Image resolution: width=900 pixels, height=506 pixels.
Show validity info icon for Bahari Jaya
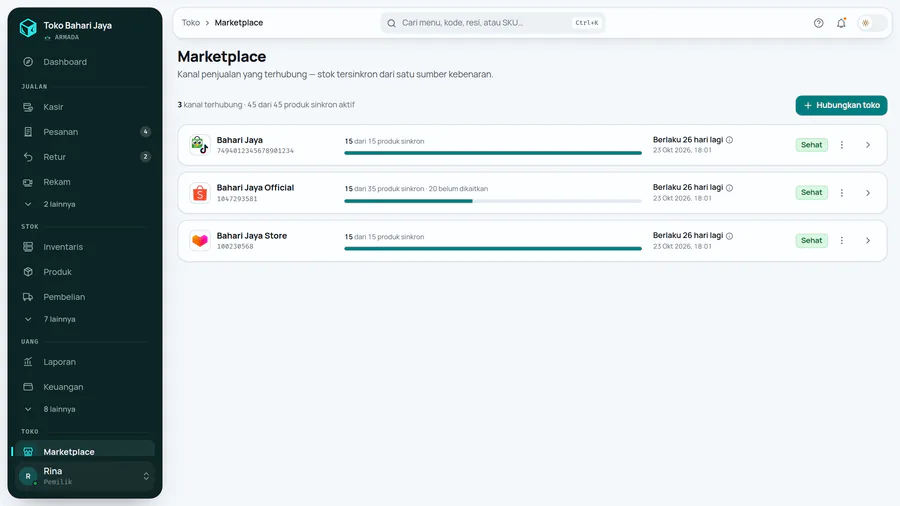tap(730, 140)
